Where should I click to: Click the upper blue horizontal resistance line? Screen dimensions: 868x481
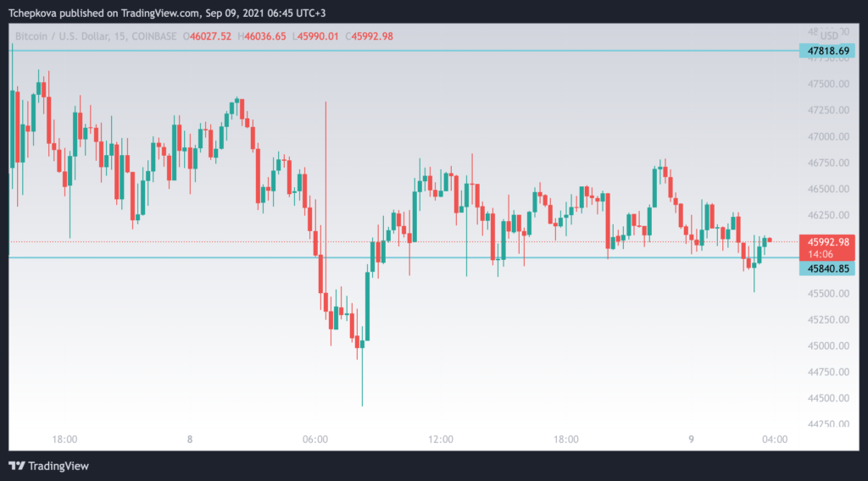(x=404, y=51)
